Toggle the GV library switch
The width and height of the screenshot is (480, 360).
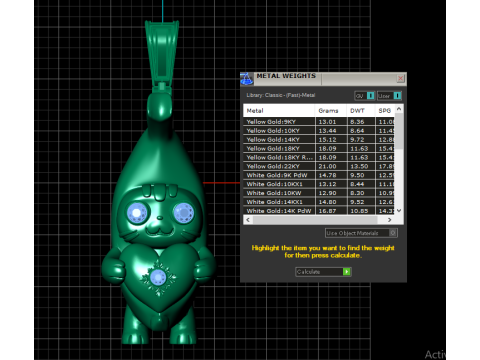365,96
